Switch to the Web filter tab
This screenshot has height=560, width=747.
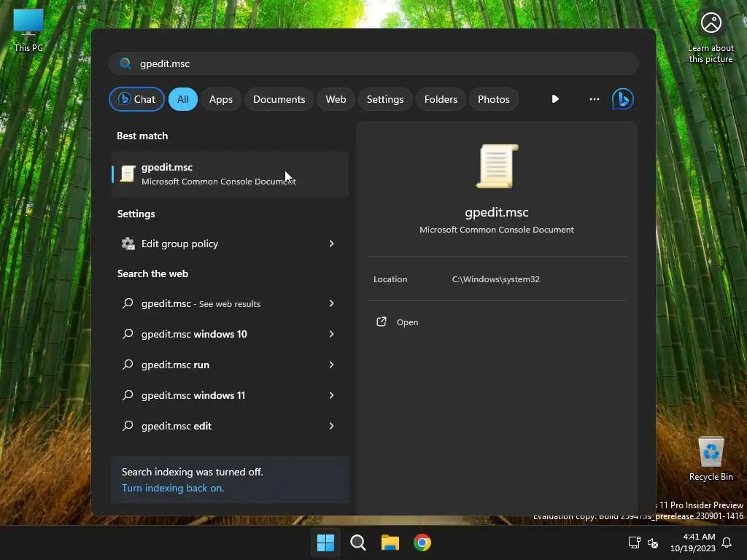point(336,99)
